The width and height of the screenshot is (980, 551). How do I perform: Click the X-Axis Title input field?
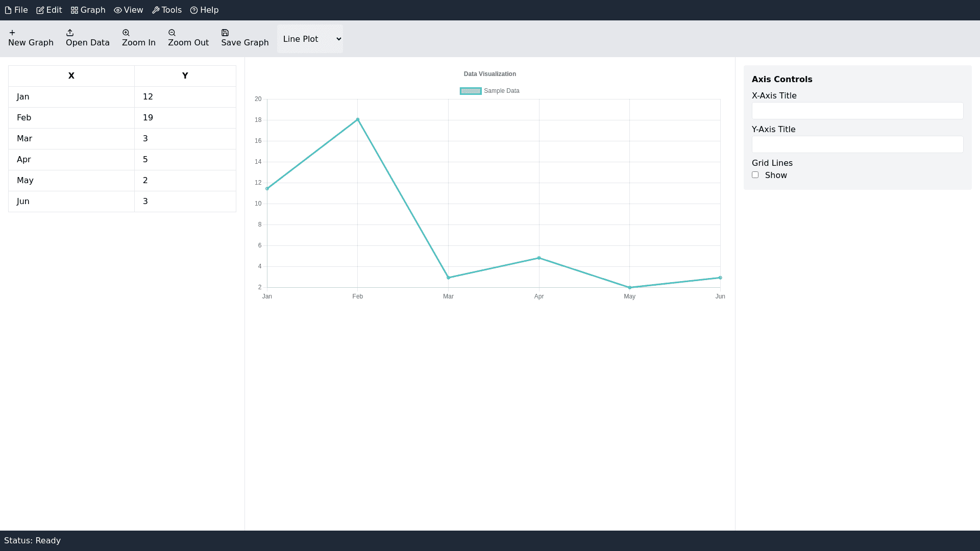(x=857, y=111)
